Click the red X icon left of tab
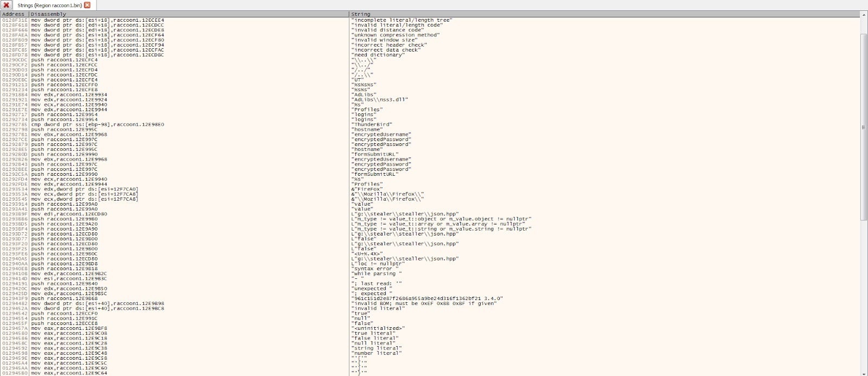Viewport: 868px width, 376px height. [6, 5]
